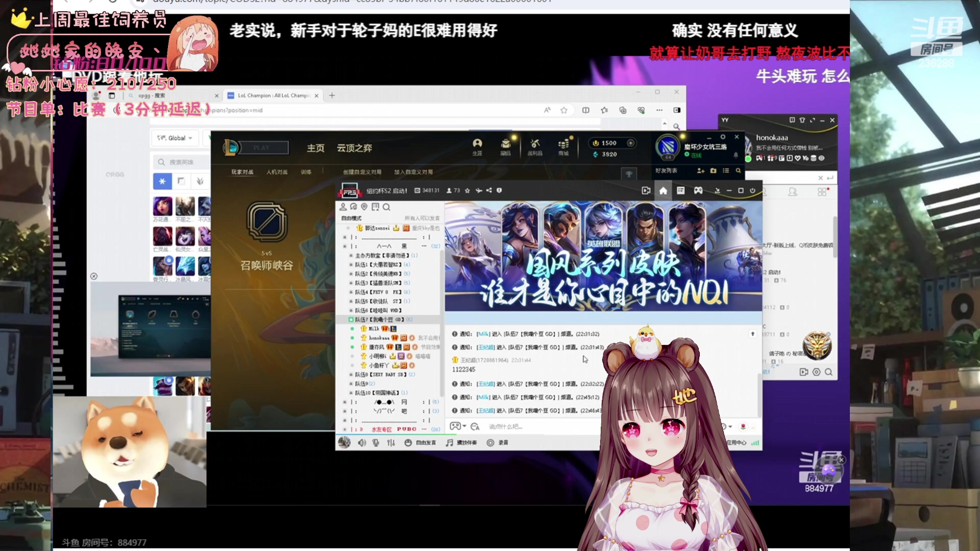This screenshot has height=551, width=980.
Task: Open audio mixer equalizer icon in bottom bar
Action: [391, 442]
